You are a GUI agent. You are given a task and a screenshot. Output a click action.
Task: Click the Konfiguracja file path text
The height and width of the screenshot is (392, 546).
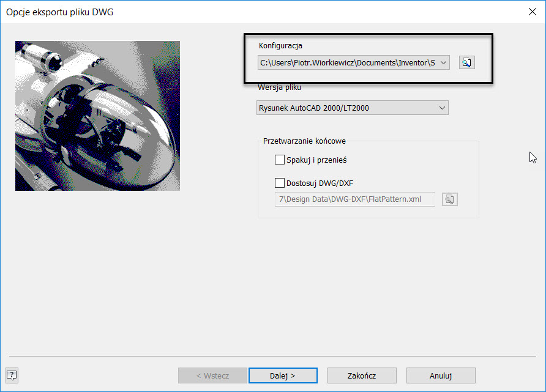point(347,62)
